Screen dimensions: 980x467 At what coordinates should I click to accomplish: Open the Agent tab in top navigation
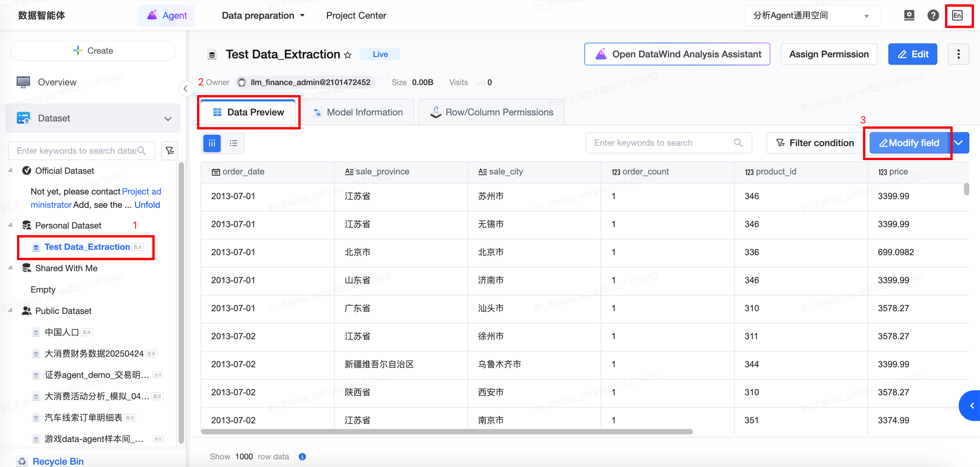click(167, 15)
